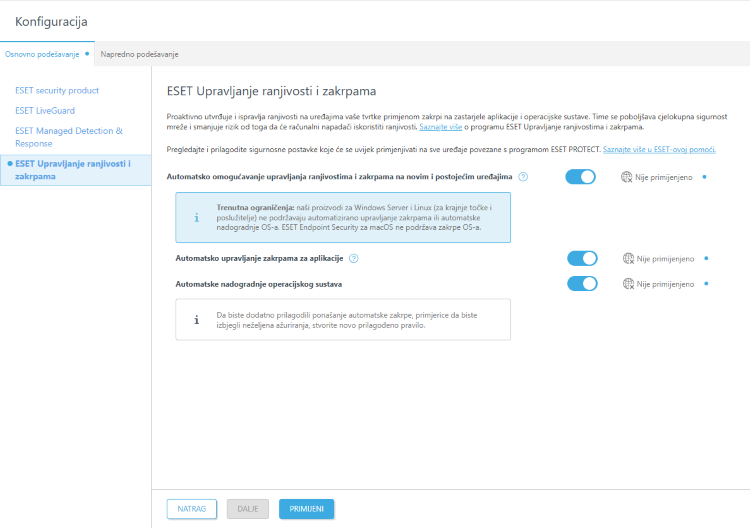Click info icon in prilagođeno pravilo note
Viewport: 750px width, 528px height.
coord(196,320)
